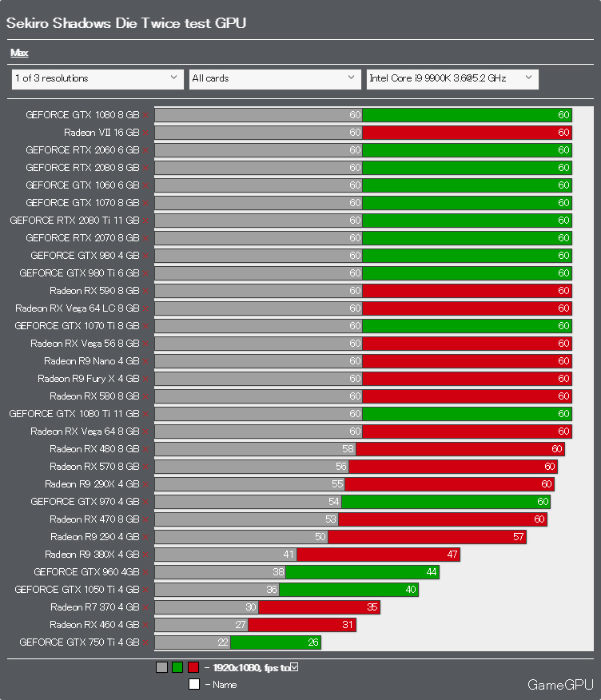Open the Intel Core i9 9900K processor dropdown
Image resolution: width=601 pixels, height=700 pixels.
[452, 79]
